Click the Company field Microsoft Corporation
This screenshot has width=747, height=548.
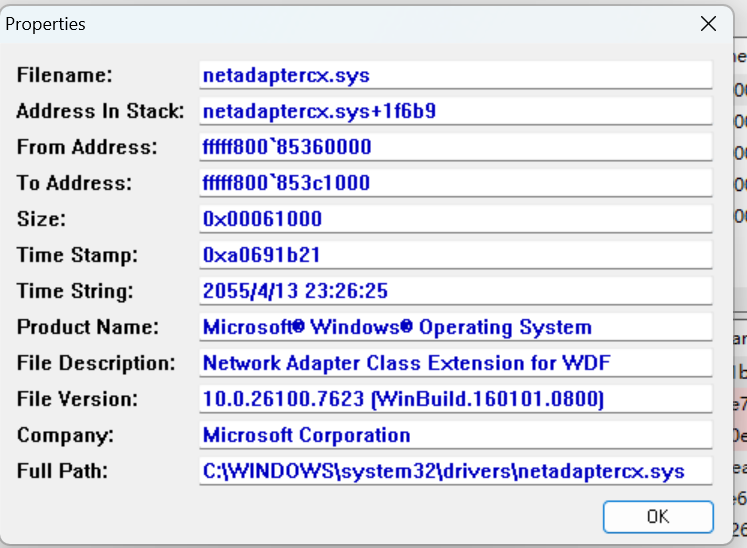point(455,435)
